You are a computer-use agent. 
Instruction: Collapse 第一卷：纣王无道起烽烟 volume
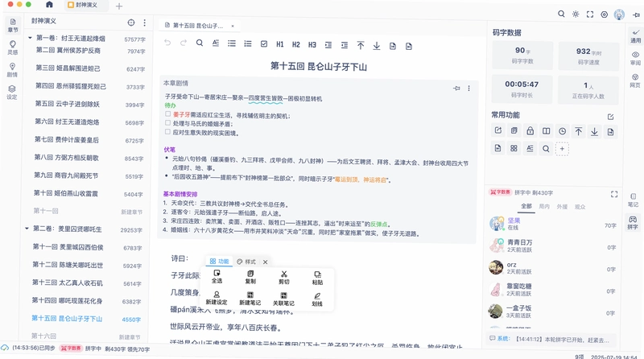(30, 38)
